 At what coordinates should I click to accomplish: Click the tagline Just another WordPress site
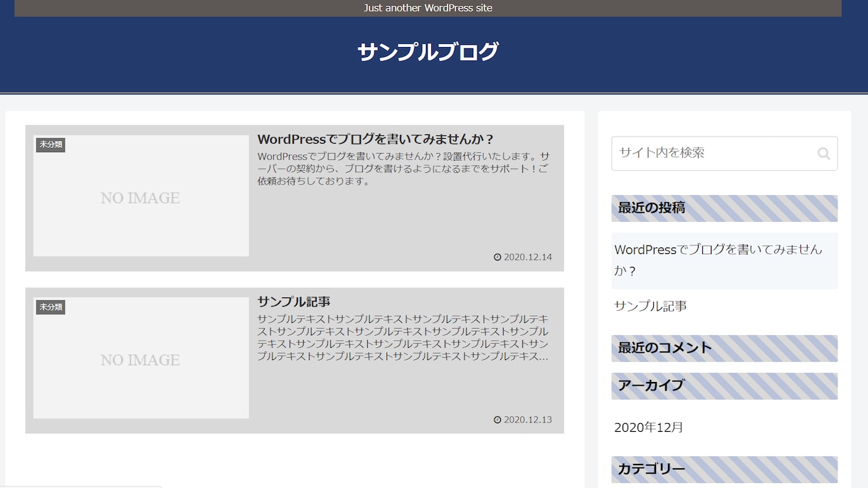click(x=428, y=8)
